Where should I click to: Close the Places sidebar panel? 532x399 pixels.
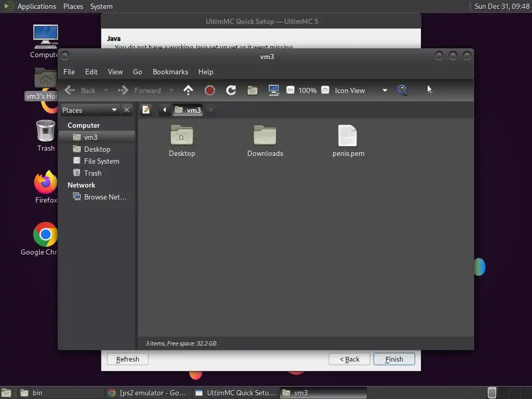(127, 110)
